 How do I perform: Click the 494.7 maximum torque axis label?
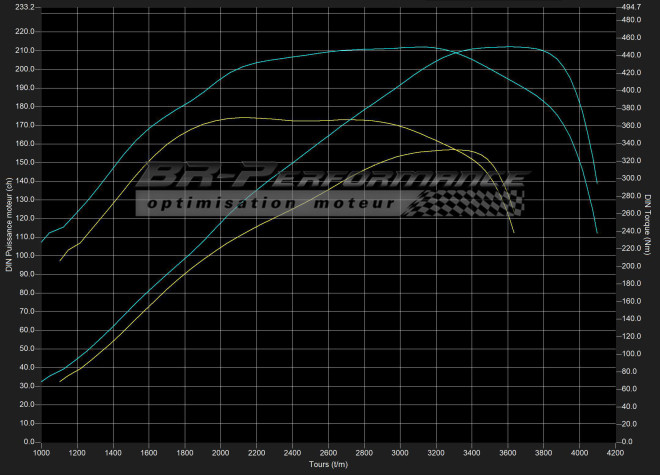(x=631, y=7)
